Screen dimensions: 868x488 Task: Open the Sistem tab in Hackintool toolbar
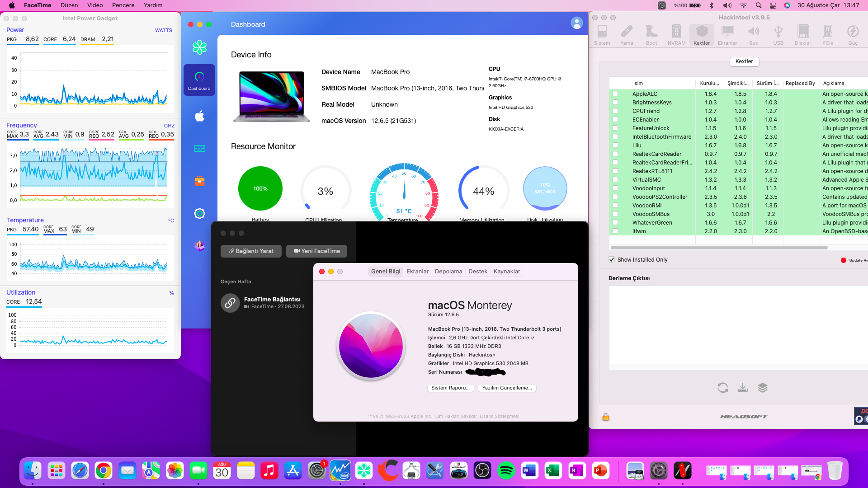point(602,35)
